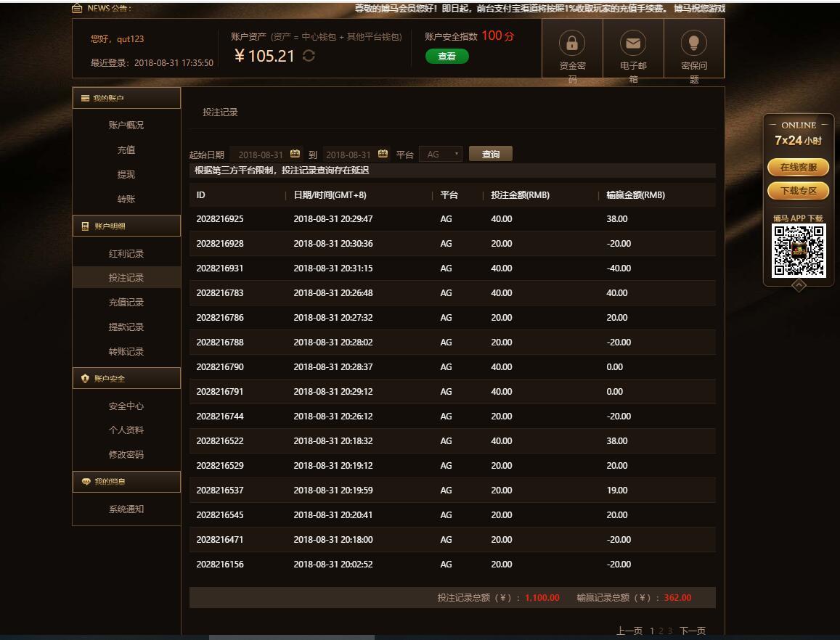The width and height of the screenshot is (840, 640).
Task: Go to 下一页 next page
Action: point(692,631)
